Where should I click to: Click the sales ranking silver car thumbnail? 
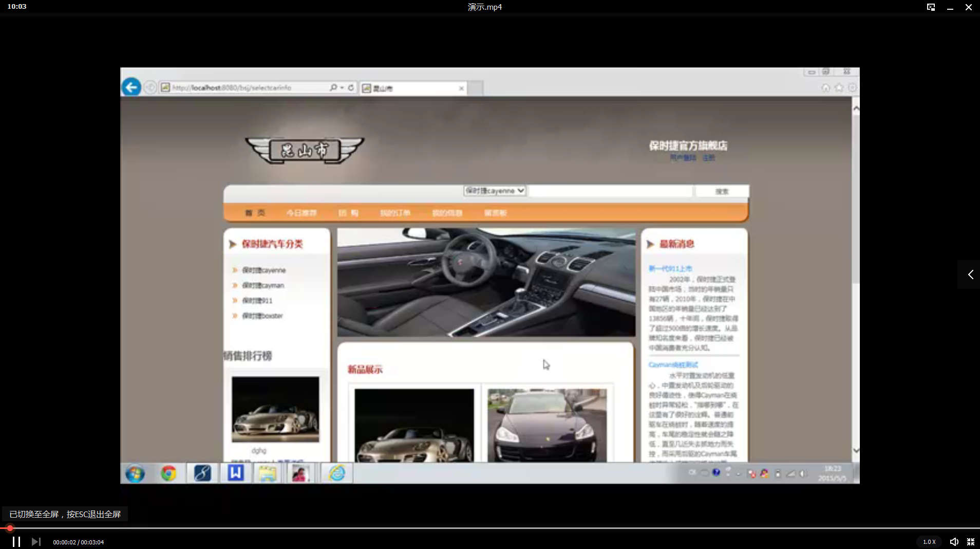coord(275,409)
